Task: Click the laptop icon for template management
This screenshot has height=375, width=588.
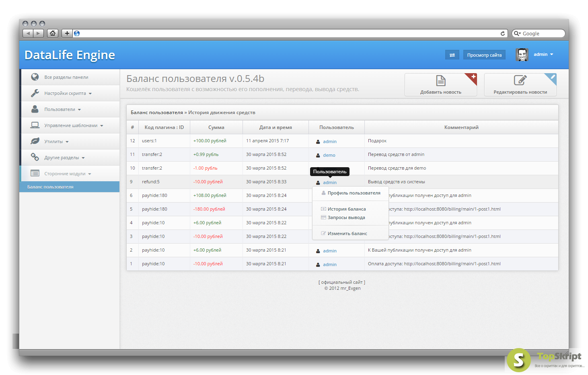Action: (35, 125)
